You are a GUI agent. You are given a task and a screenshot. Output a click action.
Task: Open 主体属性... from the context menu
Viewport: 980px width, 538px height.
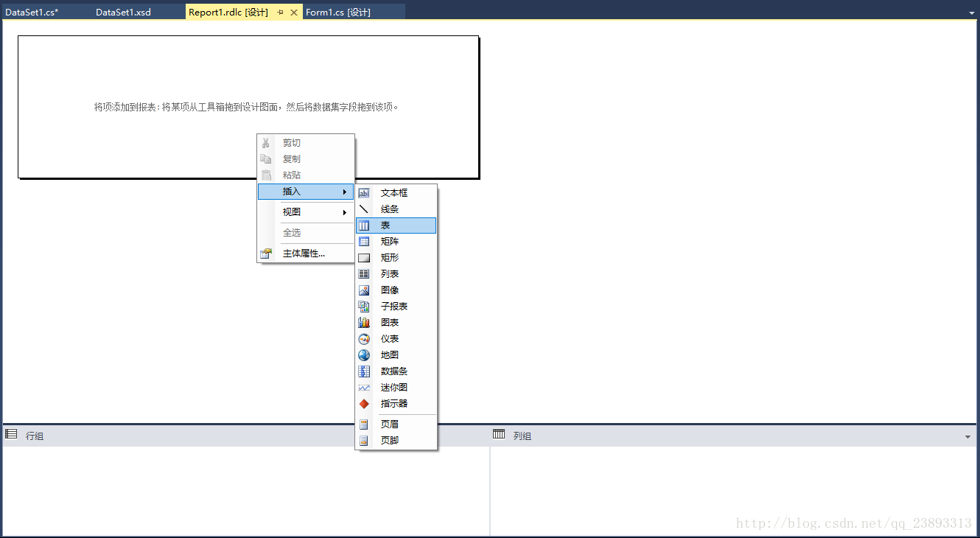point(306,254)
